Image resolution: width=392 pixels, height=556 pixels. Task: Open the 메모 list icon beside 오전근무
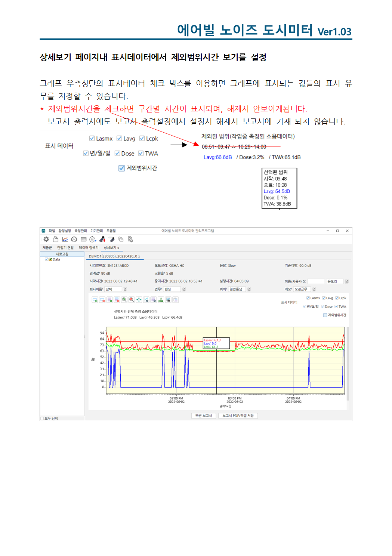[314, 289]
